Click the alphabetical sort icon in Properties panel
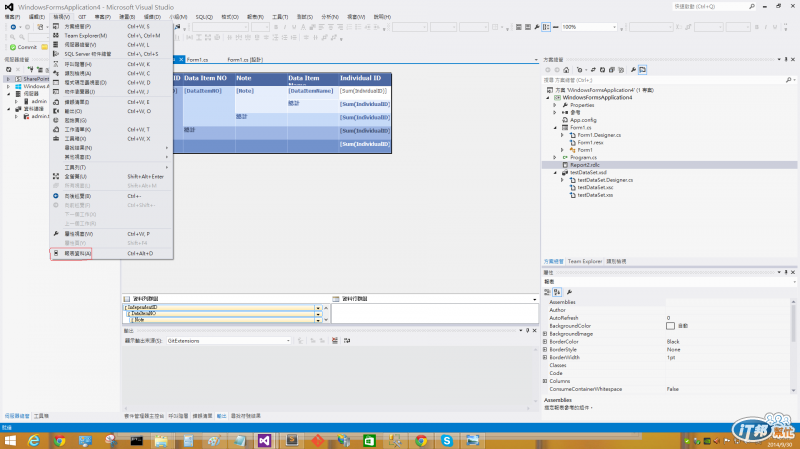 click(x=557, y=292)
